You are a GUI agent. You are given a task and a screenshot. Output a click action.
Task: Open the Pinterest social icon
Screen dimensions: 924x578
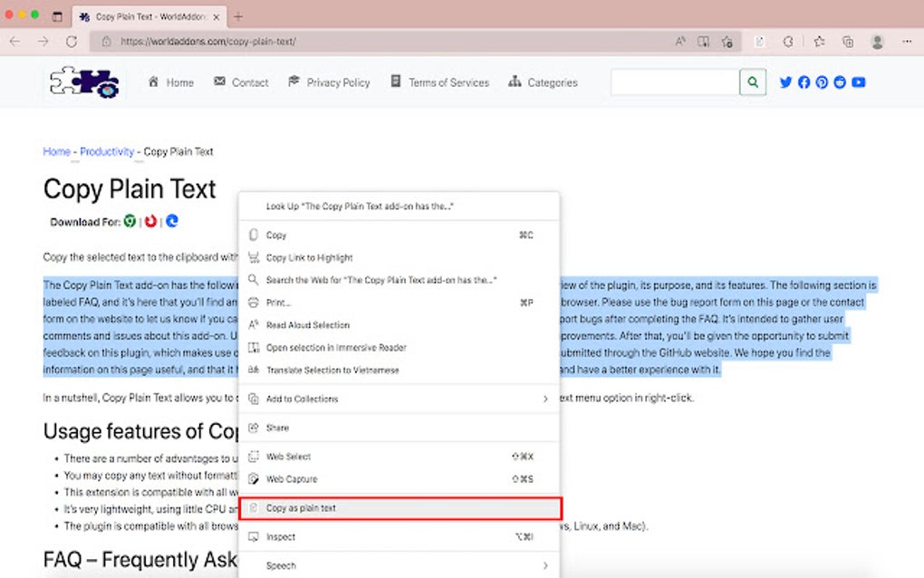point(822,82)
